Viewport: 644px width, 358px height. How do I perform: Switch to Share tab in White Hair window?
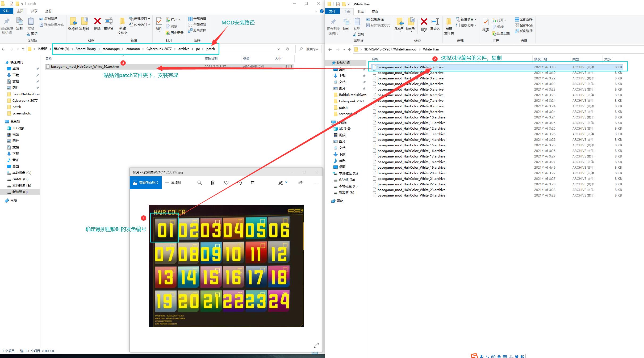tap(361, 11)
